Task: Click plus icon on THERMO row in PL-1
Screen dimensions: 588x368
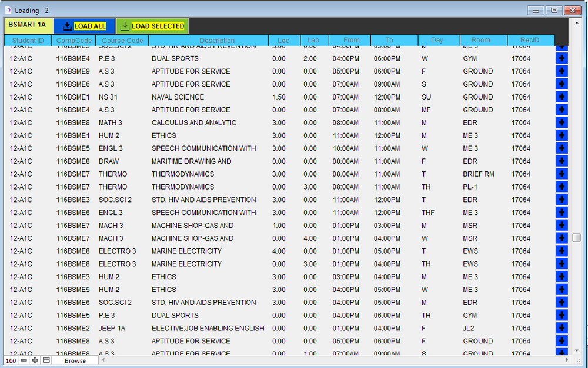Action: click(x=562, y=187)
